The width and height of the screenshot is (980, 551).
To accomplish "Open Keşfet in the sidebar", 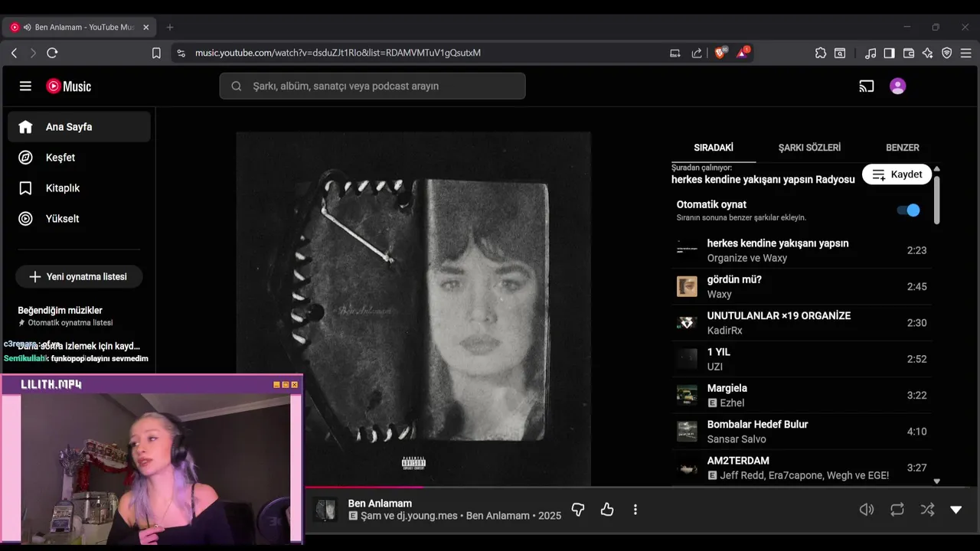I will pyautogui.click(x=79, y=158).
